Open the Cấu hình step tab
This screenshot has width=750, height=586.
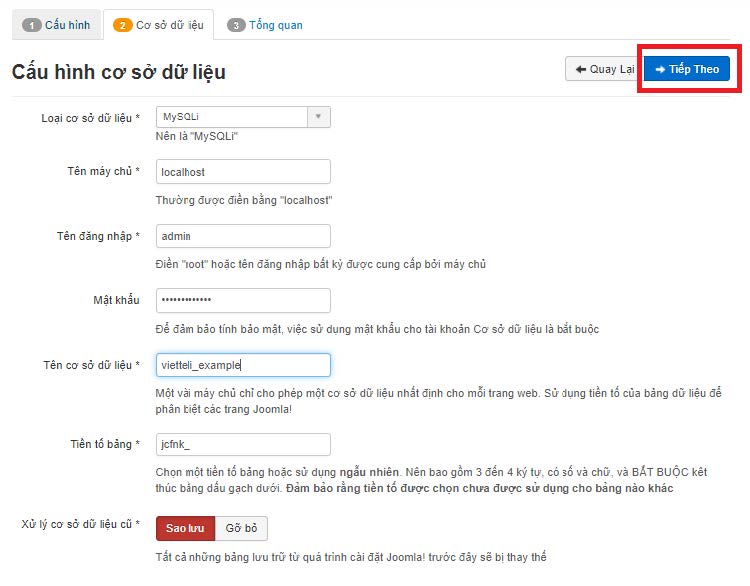coord(56,25)
